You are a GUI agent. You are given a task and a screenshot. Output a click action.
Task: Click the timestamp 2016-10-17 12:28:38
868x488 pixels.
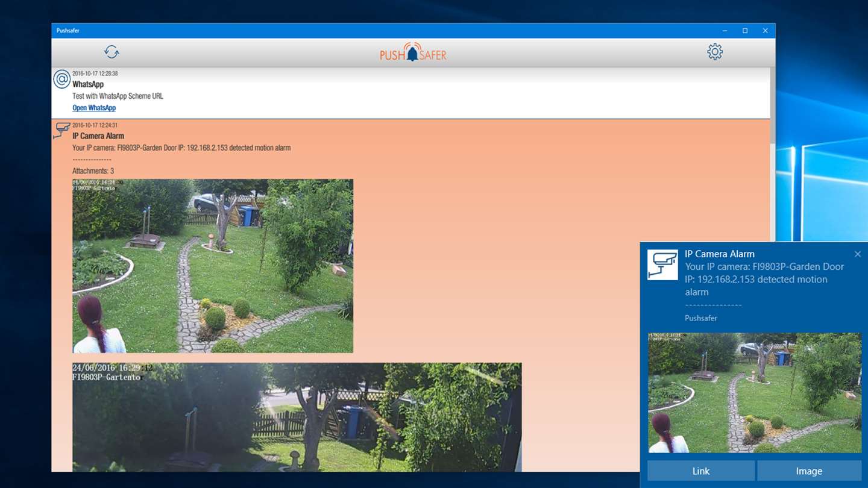tap(95, 74)
